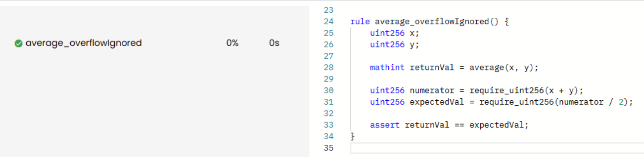
Task: Click the closing brace on line 34
Action: pos(352,136)
